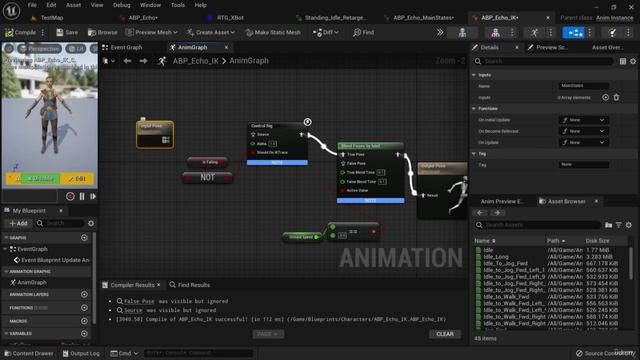This screenshot has height=360, width=640.
Task: Delete all Inputs array elements
Action: pyautogui.click(x=616, y=98)
